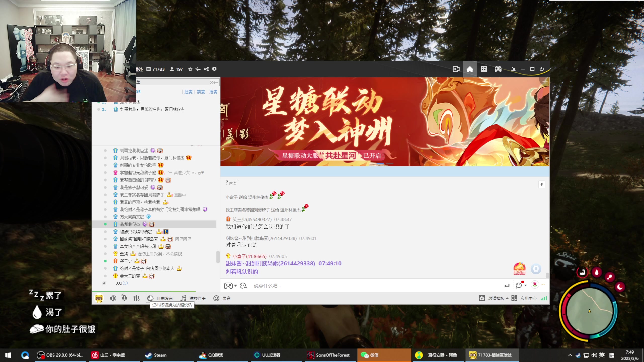Viewport: 644px width, 362px height.
Task: Open the audio mixer settings icon
Action: coord(136,299)
